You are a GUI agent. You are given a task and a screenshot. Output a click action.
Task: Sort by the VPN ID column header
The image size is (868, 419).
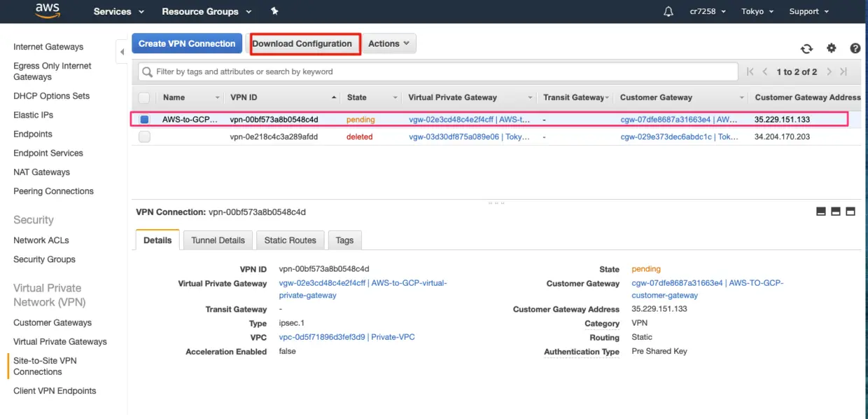coord(283,97)
